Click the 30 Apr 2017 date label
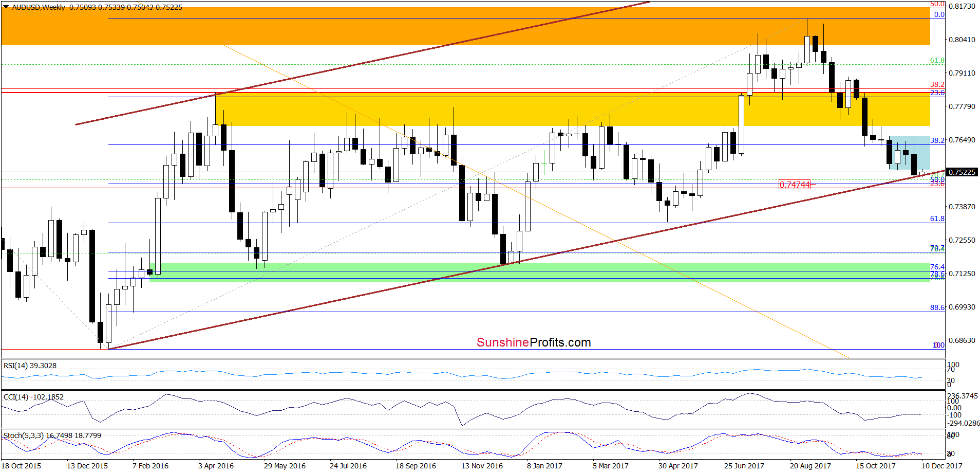The image size is (980, 473). tap(678, 466)
